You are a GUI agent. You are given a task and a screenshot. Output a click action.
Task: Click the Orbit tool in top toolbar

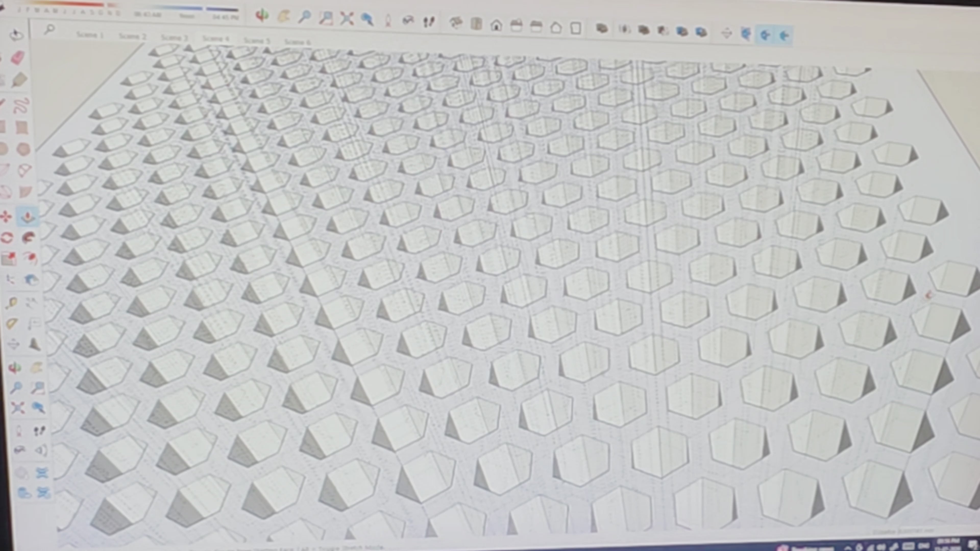tap(262, 16)
